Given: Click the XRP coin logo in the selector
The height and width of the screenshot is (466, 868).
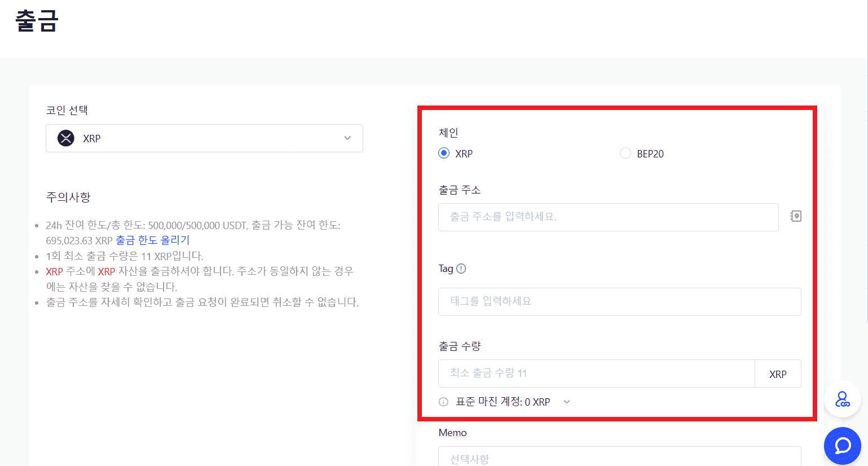Looking at the screenshot, I should (65, 138).
